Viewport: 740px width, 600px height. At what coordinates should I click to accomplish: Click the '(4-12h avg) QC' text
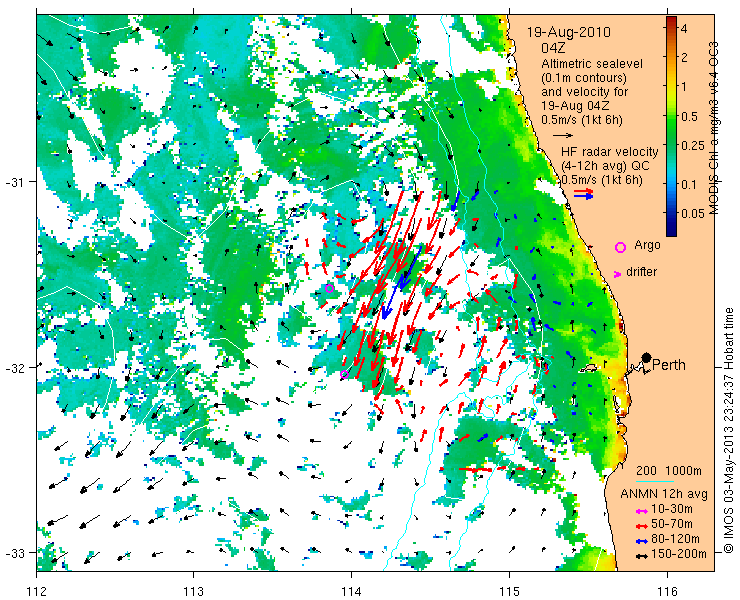tap(605, 166)
